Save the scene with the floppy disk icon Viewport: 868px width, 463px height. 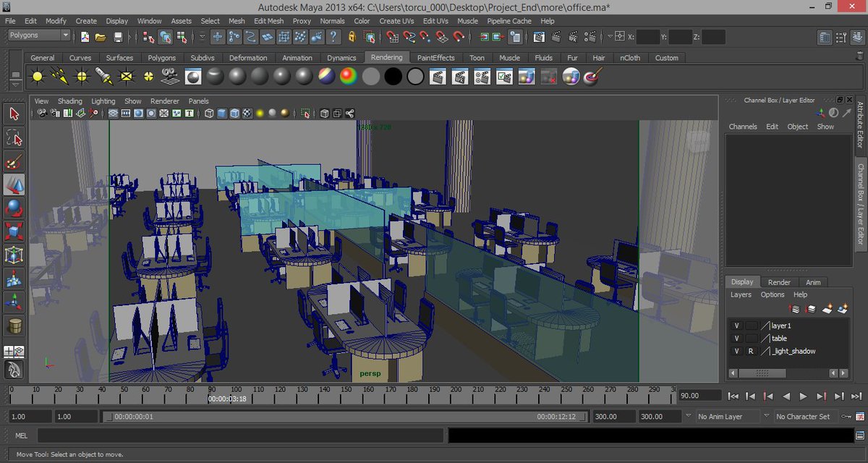[116, 37]
